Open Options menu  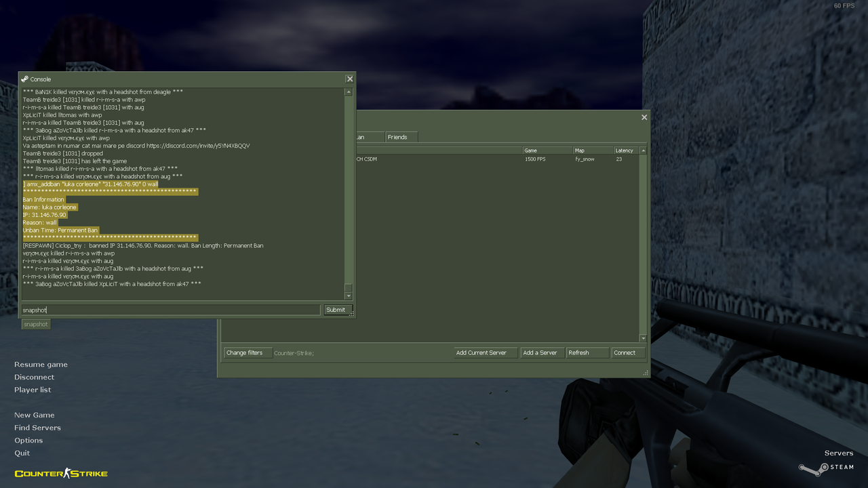[28, 441]
